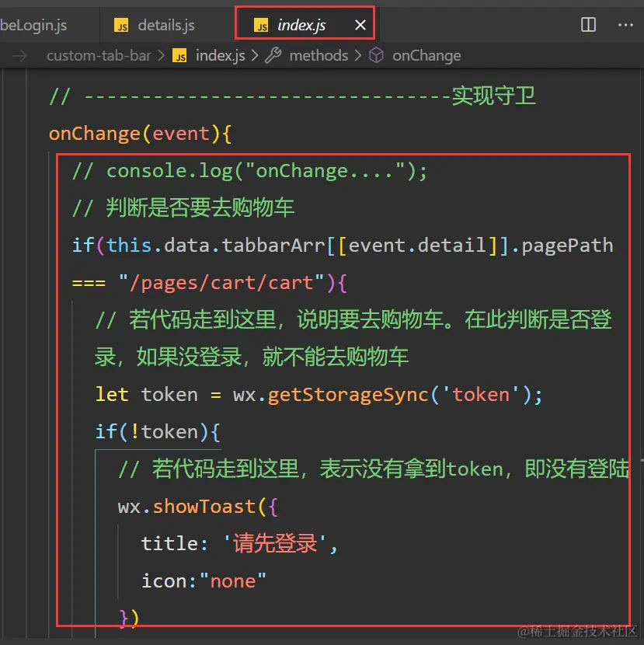Screen dimensions: 644x645
Task: Click tabbarArr in the if condition
Action: 273,246
